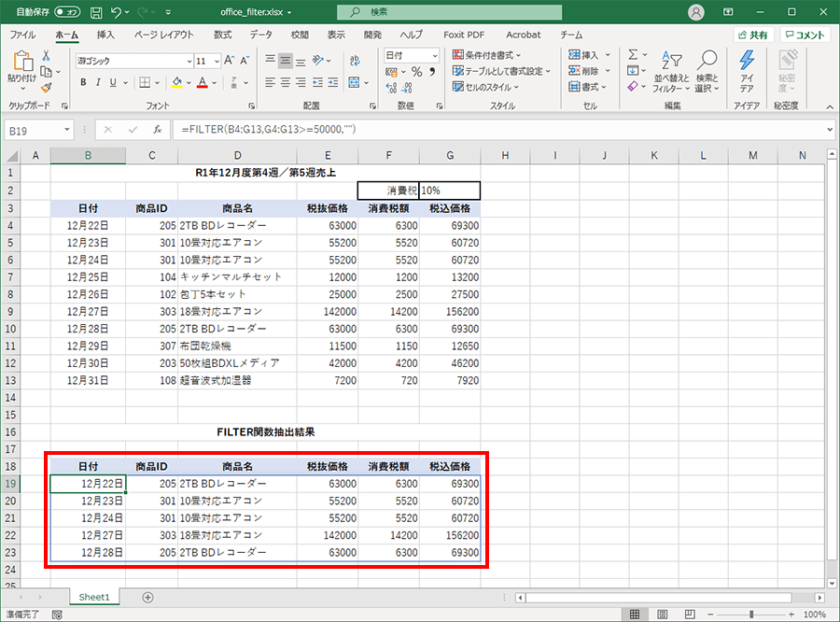Cut selection with scissors icon
840x622 pixels.
(x=46, y=56)
